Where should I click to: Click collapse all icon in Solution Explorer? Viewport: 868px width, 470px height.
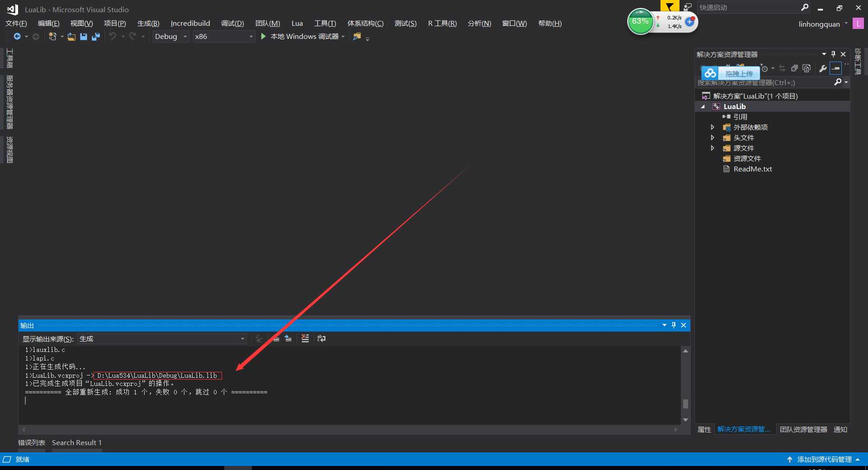[x=794, y=68]
